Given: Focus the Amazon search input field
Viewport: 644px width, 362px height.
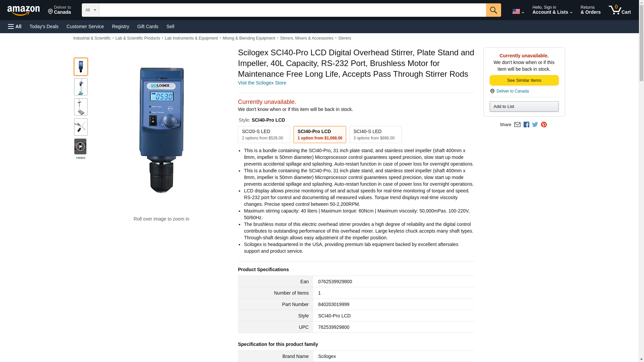Looking at the screenshot, I should pyautogui.click(x=292, y=10).
